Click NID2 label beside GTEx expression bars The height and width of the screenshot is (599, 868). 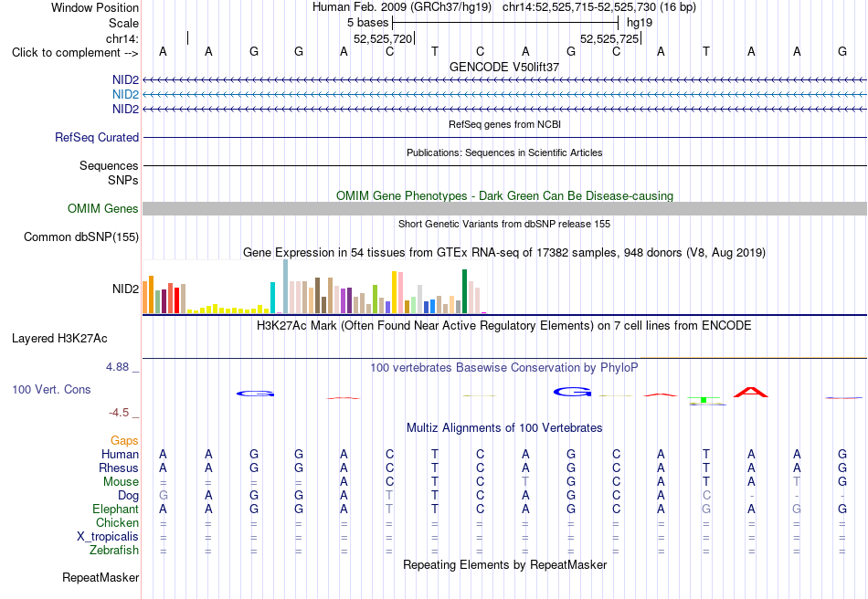point(126,289)
